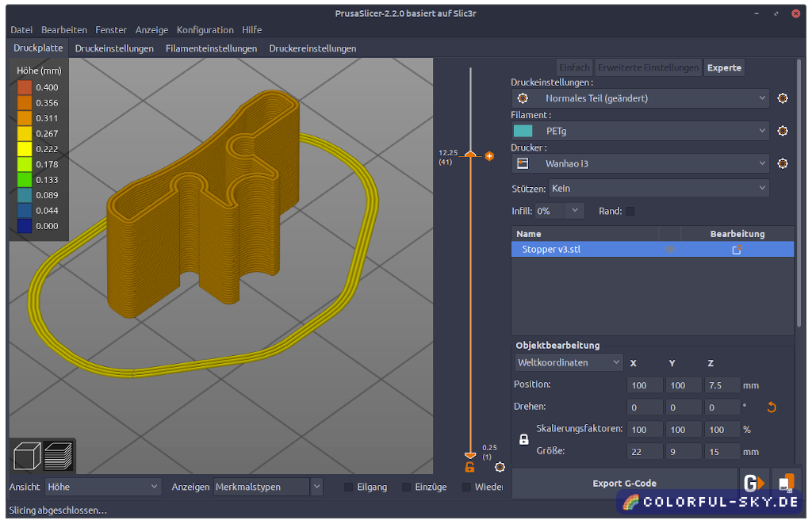Open the Konfiguration menu

pyautogui.click(x=205, y=30)
